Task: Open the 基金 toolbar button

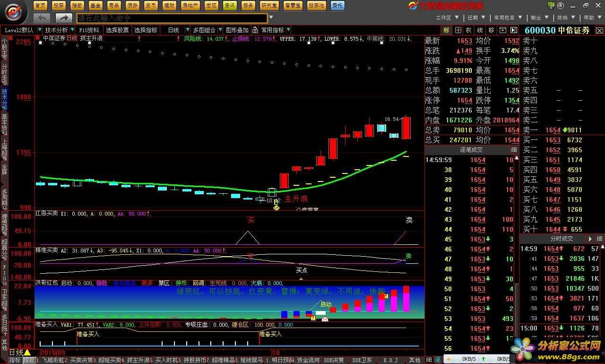Action: click(x=95, y=5)
